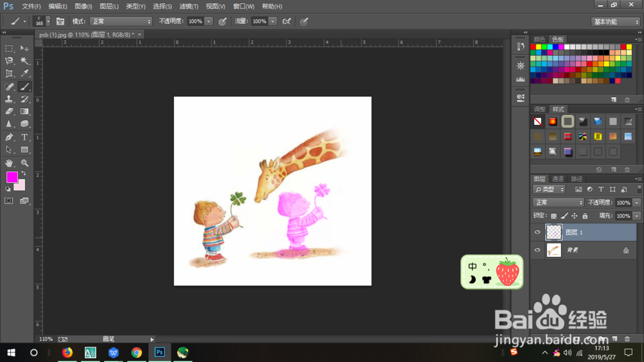Open layer 不透明度 dropdown arrow

tap(637, 202)
